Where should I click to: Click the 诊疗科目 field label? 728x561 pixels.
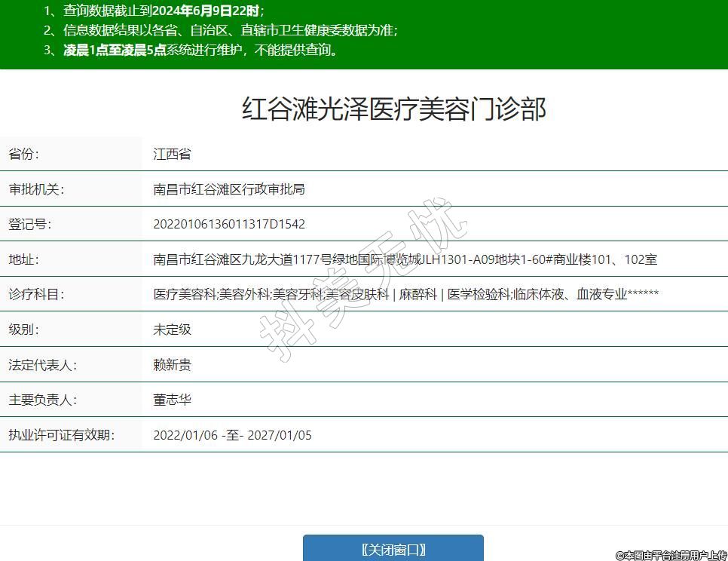(x=36, y=295)
